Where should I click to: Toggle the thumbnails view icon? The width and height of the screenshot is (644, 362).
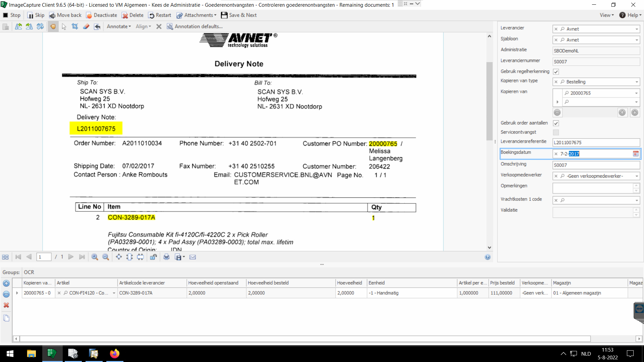tap(5, 257)
